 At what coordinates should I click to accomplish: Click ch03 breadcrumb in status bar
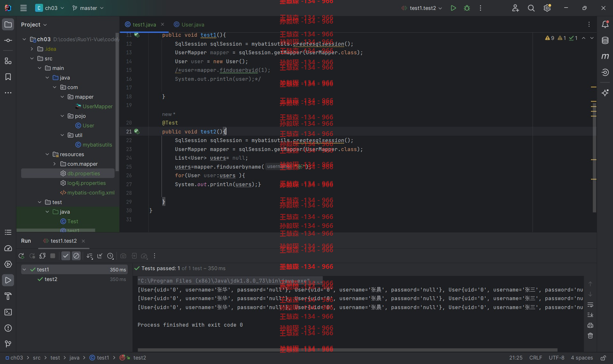[x=14, y=358]
